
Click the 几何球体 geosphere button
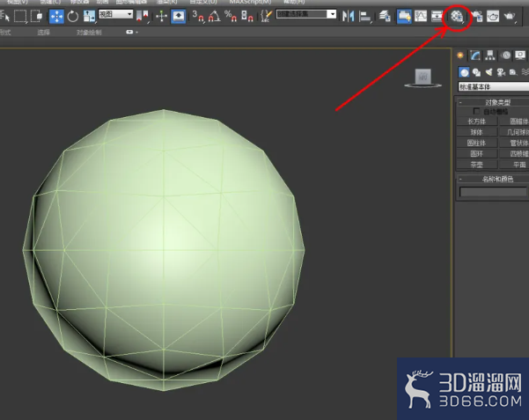coord(515,132)
